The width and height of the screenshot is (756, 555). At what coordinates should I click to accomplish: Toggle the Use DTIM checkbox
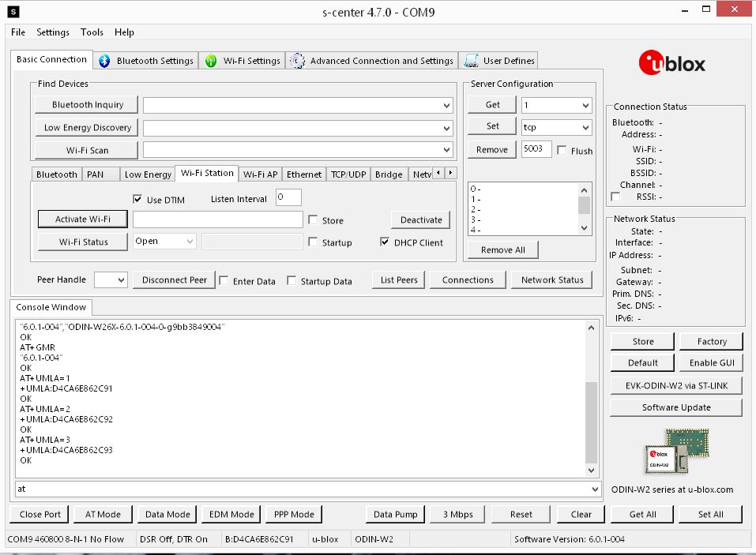(137, 200)
